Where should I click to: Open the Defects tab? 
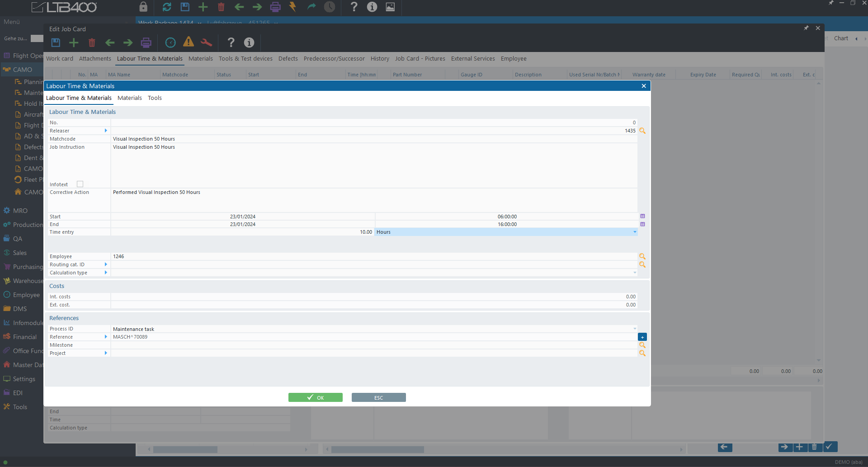coord(288,59)
